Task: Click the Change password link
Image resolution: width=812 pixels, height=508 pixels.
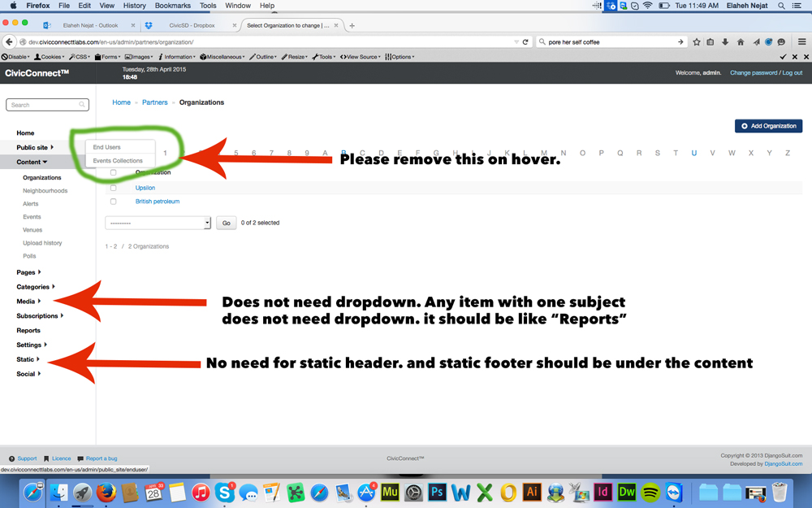Action: (x=754, y=73)
